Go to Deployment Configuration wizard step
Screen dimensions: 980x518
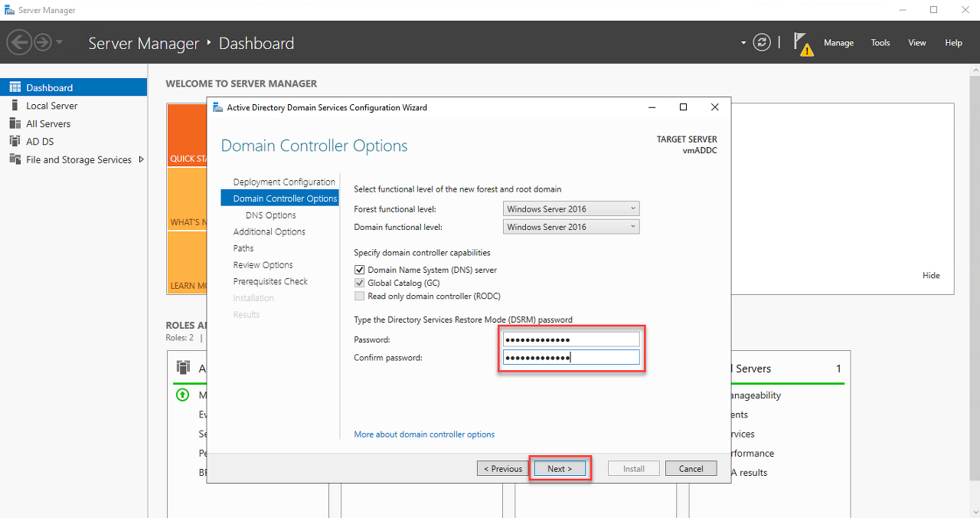point(284,182)
